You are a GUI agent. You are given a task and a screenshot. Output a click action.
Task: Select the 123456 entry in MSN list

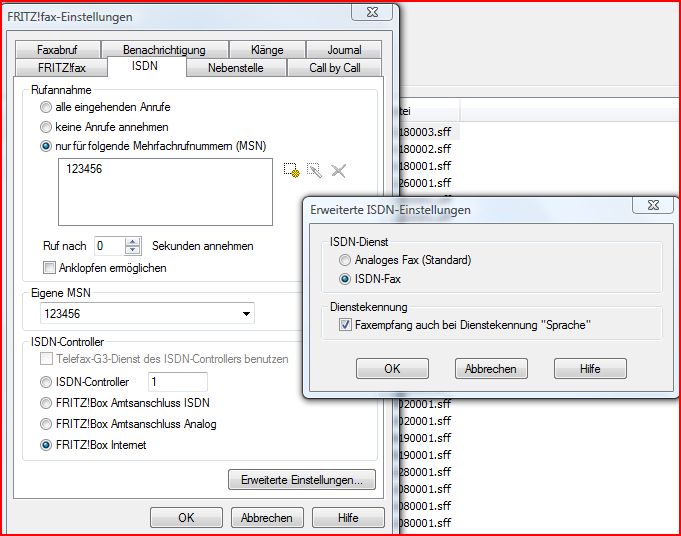click(x=84, y=170)
